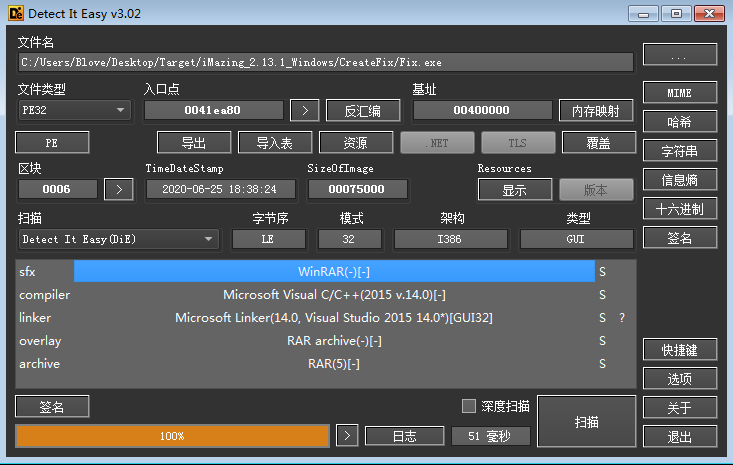Click the LE byte order field
Image resolution: width=733 pixels, height=465 pixels.
(269, 239)
